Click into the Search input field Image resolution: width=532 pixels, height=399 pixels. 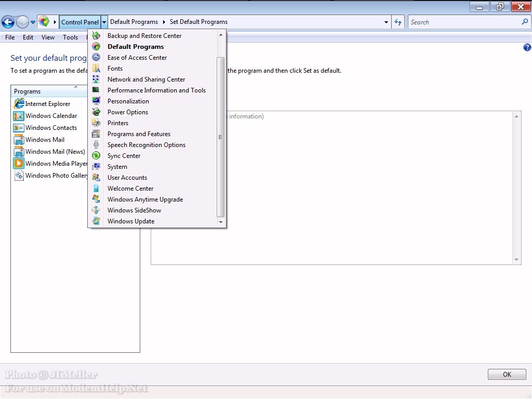[465, 22]
